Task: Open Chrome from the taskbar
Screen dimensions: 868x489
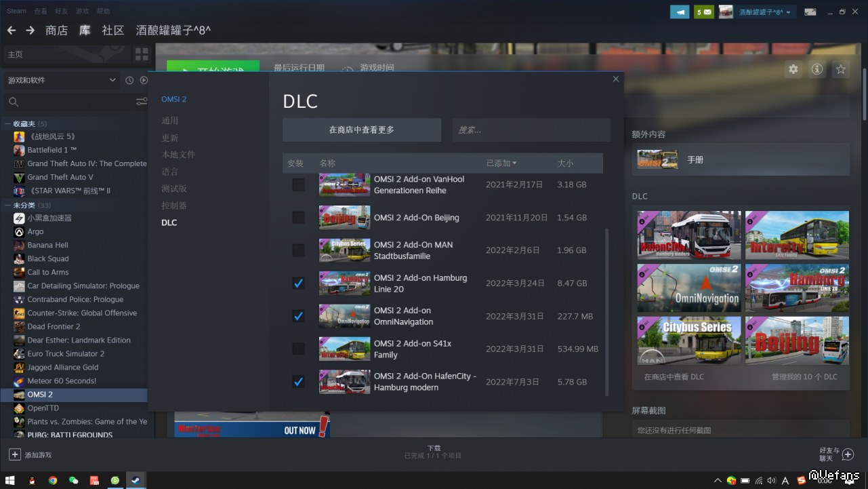Action: click(53, 480)
